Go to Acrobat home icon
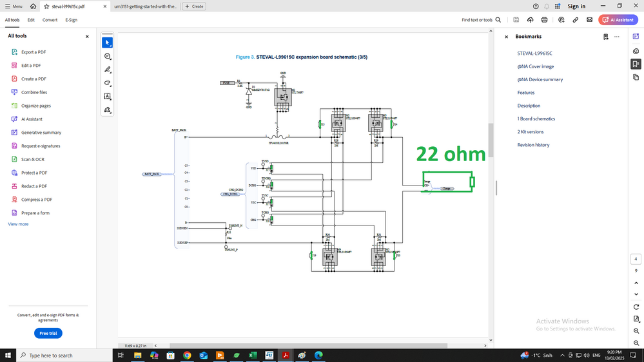Screen dimensions: 644x362 pos(34,6)
